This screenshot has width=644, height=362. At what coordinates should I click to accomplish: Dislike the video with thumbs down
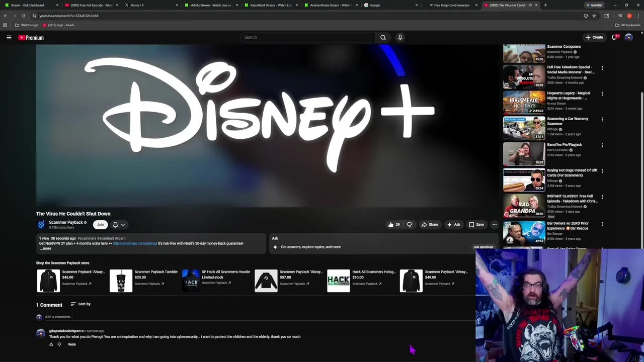coord(410,225)
